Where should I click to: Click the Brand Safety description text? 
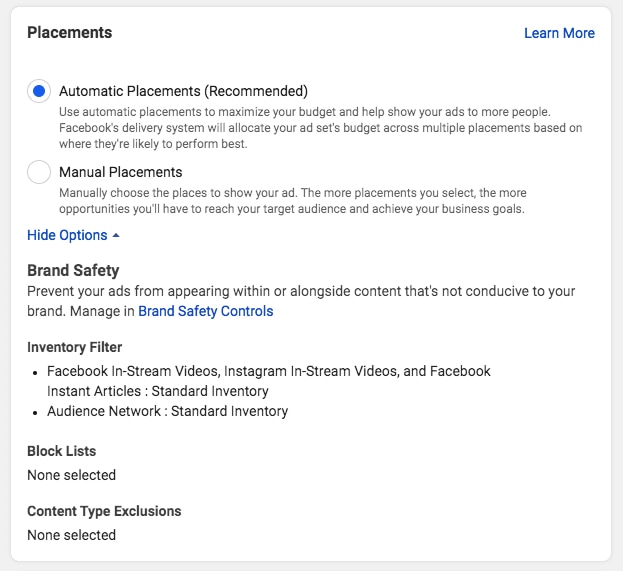pos(300,291)
